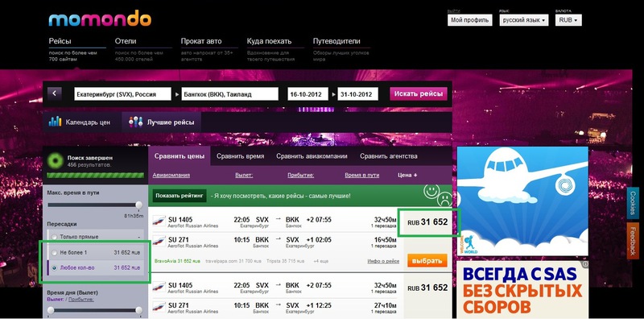Switch to 'Календарь цен' tab
Screen dimensions: 644x319
(x=82, y=122)
